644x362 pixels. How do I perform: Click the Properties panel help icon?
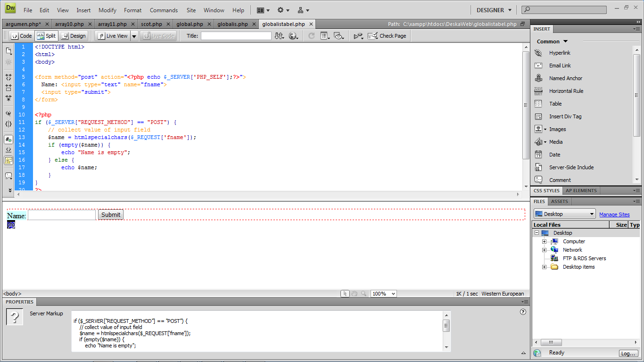523,312
